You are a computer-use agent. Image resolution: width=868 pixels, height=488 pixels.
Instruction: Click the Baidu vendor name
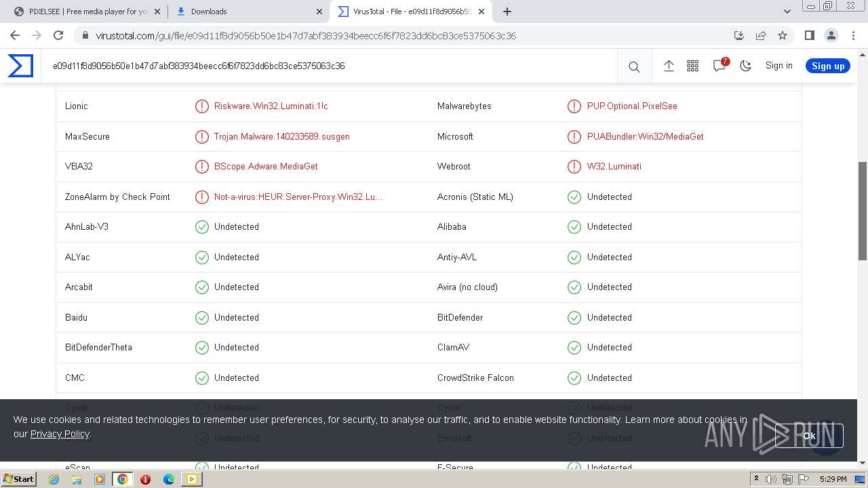pyautogui.click(x=76, y=317)
